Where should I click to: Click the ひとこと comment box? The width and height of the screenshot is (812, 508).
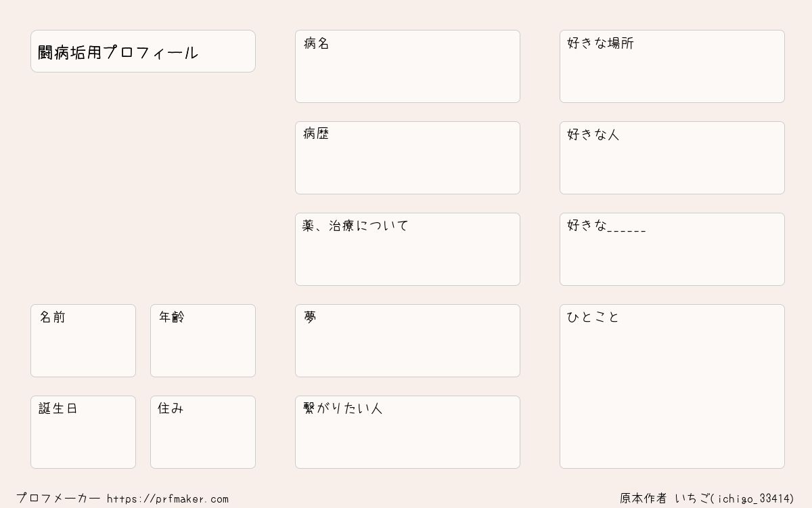click(x=672, y=386)
